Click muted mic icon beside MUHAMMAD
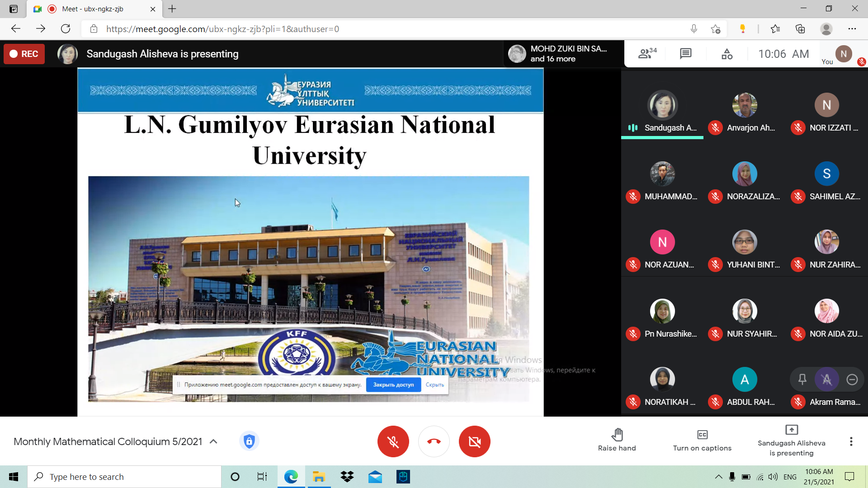The height and width of the screenshot is (488, 868). point(633,197)
